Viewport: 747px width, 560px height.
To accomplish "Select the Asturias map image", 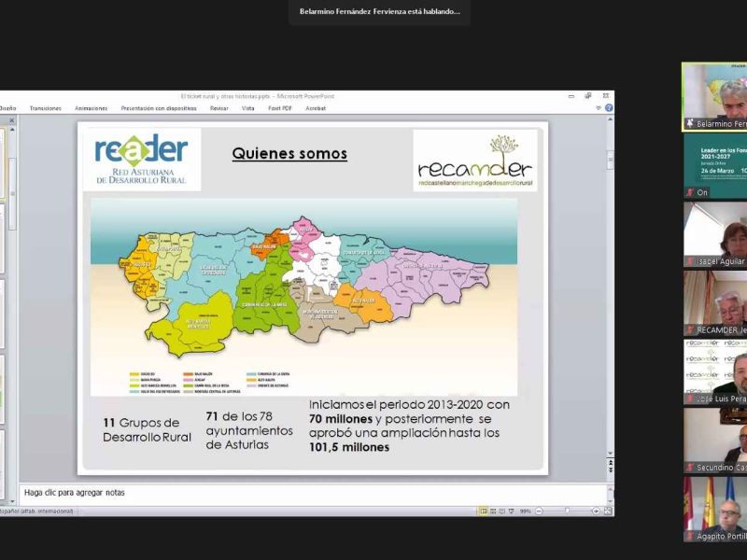I will (304, 297).
